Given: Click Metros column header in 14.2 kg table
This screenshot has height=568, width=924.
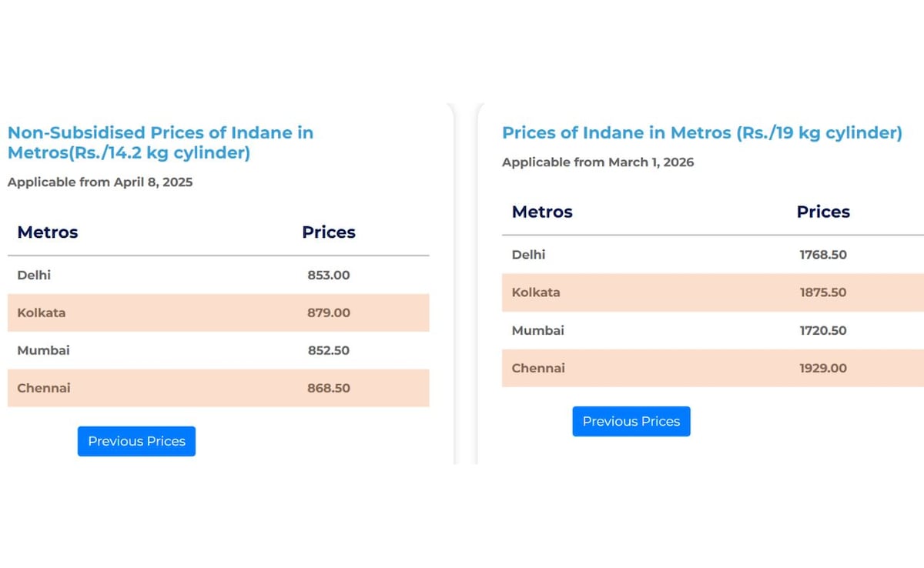Looking at the screenshot, I should tap(48, 232).
